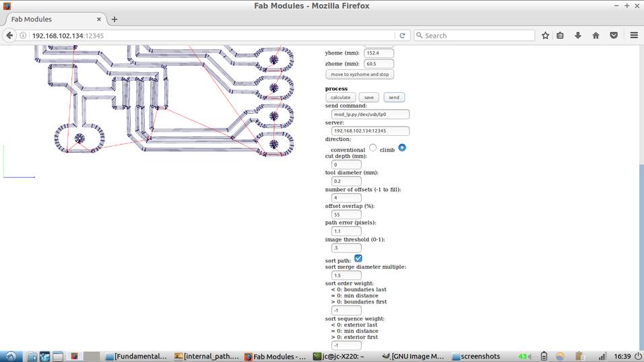The height and width of the screenshot is (362, 644).
Task: Click the browser URL address bar
Action: [x=212, y=36]
